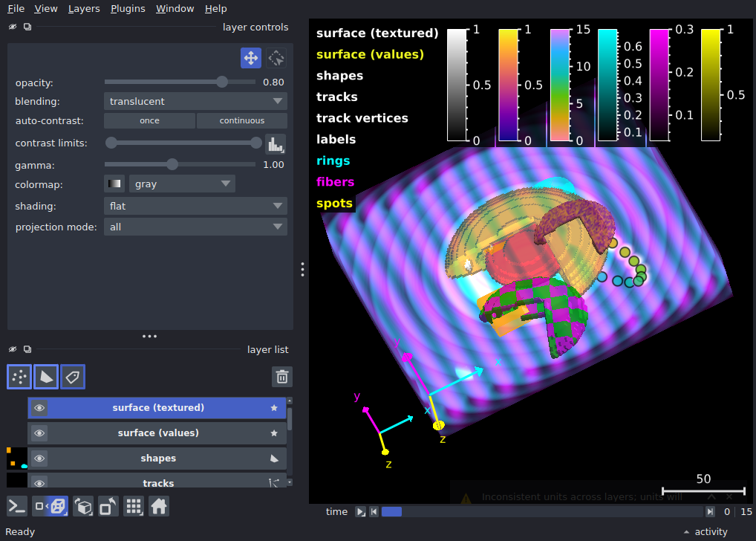Click the roll dimensions cube button
The height and width of the screenshot is (541, 756).
[x=83, y=507]
